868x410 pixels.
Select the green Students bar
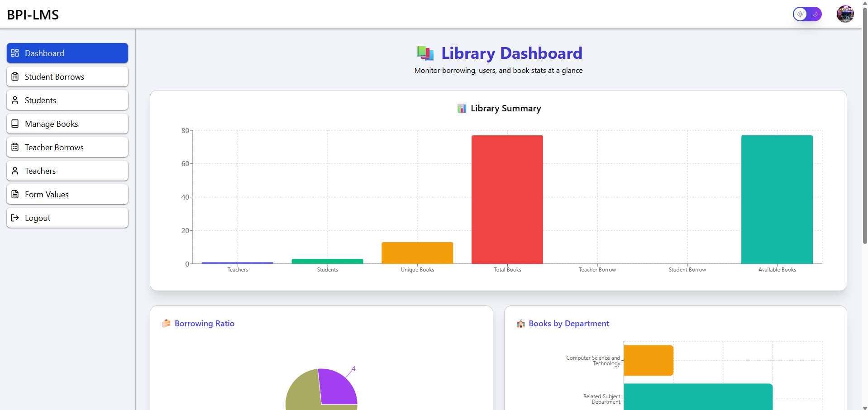pyautogui.click(x=327, y=261)
